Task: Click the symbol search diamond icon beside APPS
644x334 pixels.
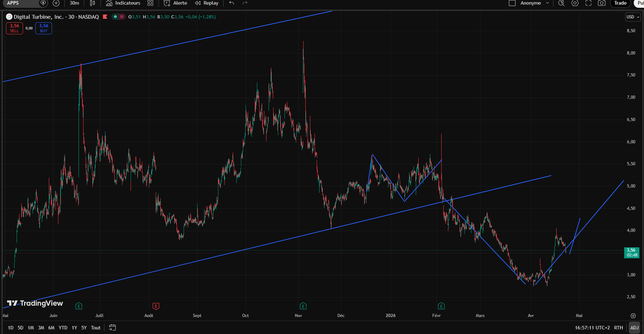Action: click(x=43, y=3)
